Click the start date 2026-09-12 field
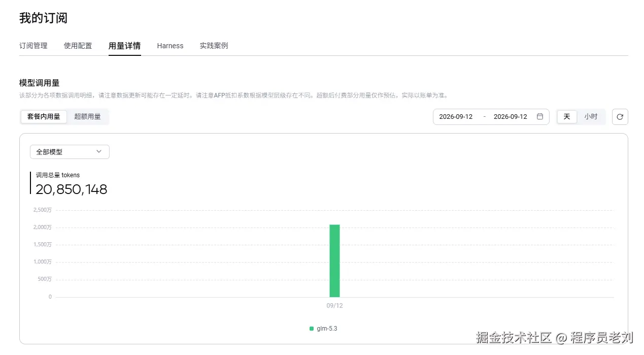The image size is (644, 355). pos(456,117)
